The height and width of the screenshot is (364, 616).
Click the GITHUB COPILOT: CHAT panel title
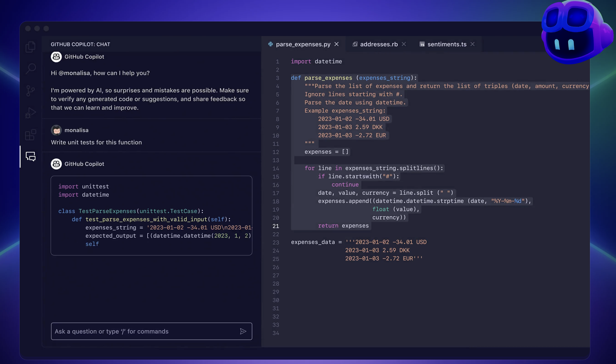click(x=81, y=45)
